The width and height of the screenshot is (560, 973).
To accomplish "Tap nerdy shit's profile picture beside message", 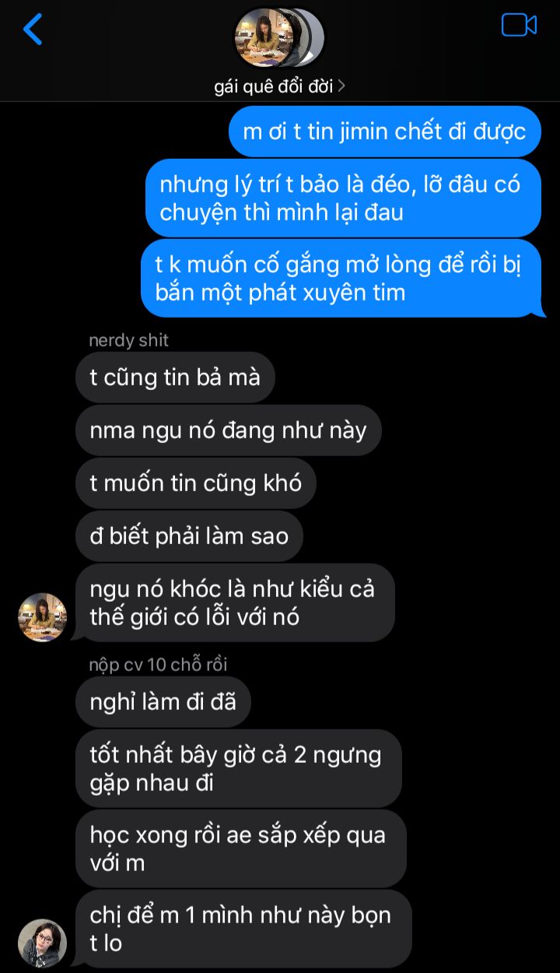I will coord(42,617).
